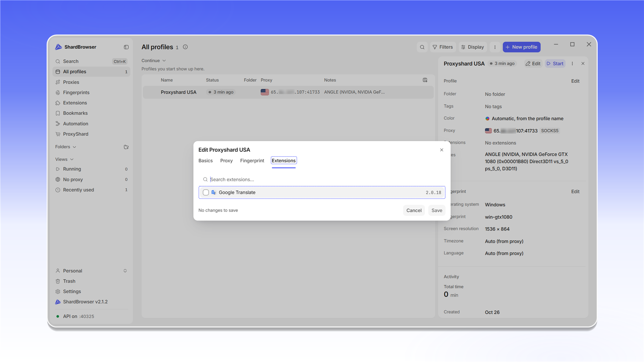Open the Filters toolbar button
The width and height of the screenshot is (644, 362).
pyautogui.click(x=443, y=47)
